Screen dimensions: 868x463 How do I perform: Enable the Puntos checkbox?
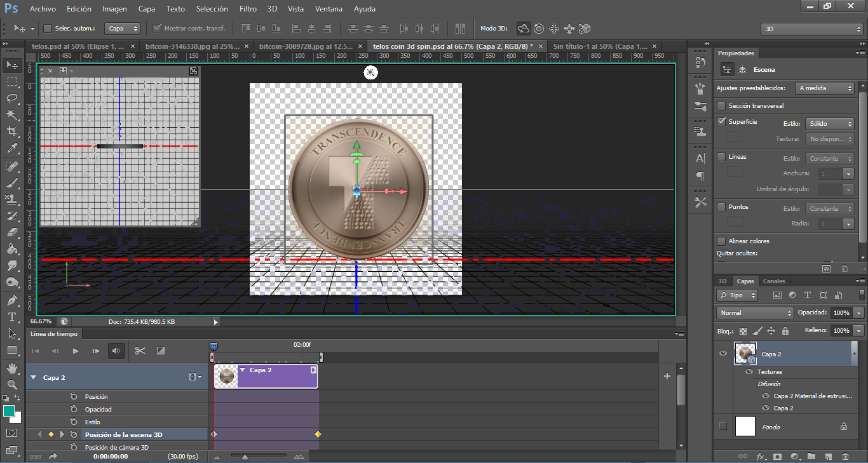pyautogui.click(x=721, y=207)
